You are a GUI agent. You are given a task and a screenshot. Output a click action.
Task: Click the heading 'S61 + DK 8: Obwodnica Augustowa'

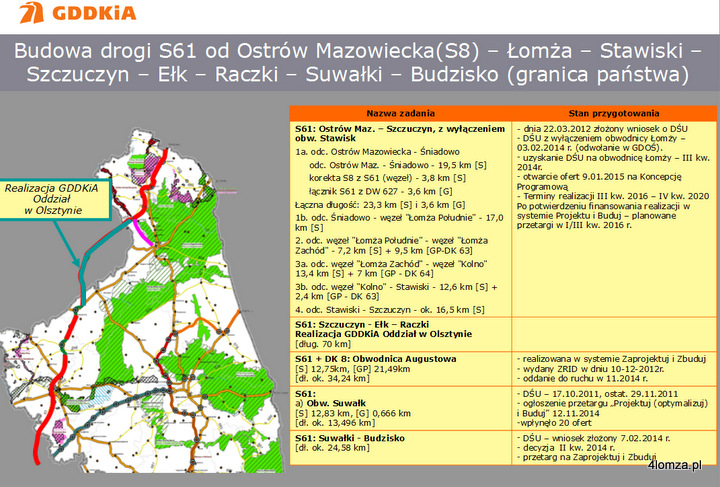(x=376, y=359)
